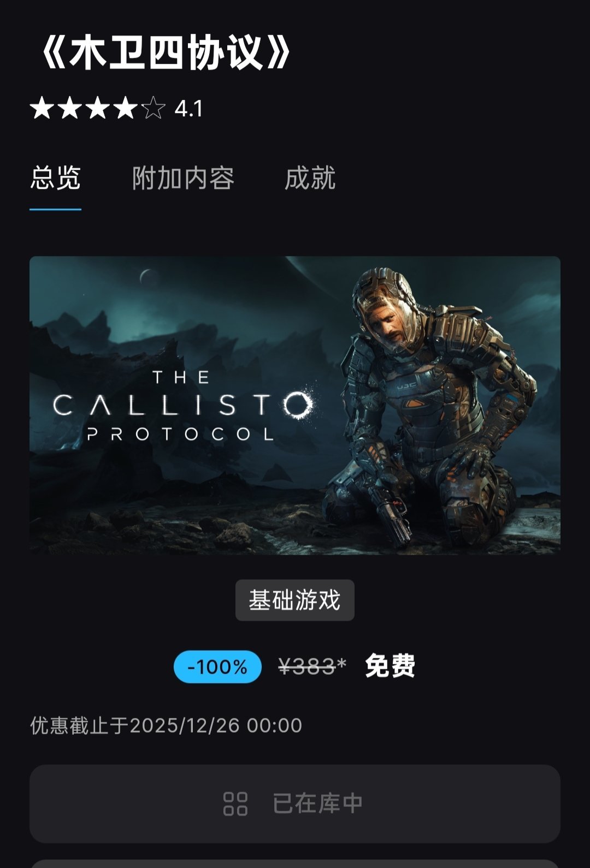Tap the first filled rating star
590x868 pixels.
coord(42,108)
